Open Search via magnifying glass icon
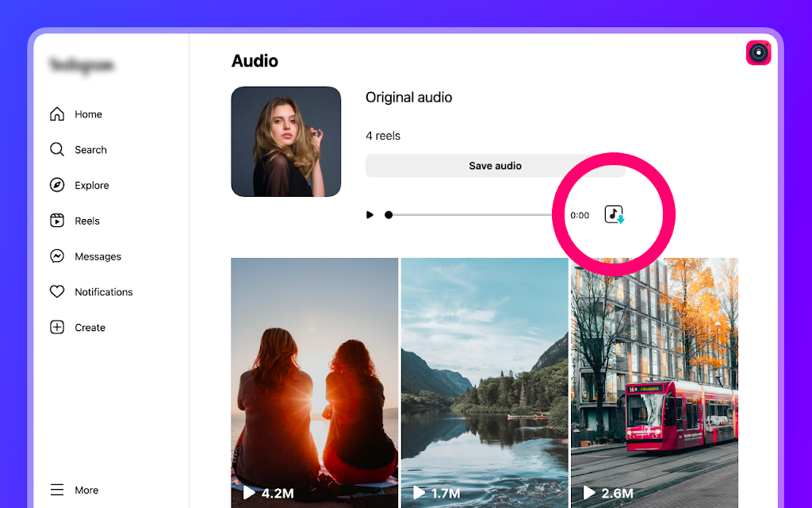 pos(57,150)
